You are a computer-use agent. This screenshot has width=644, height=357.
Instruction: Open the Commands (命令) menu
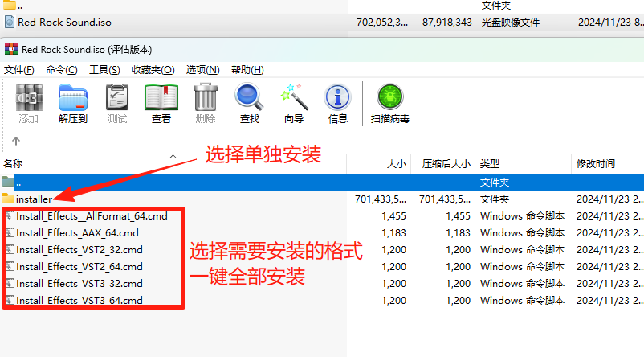(x=62, y=70)
